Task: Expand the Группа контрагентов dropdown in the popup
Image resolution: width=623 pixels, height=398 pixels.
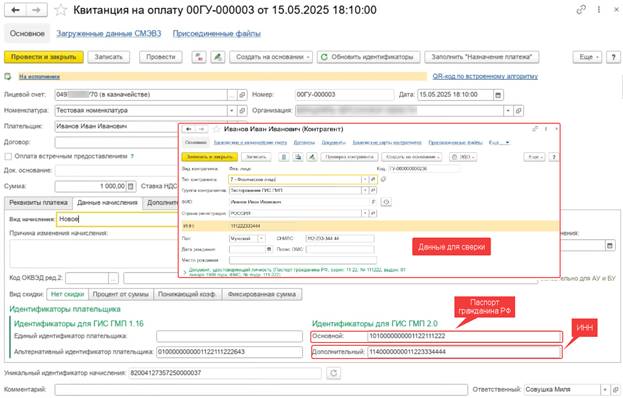Action: (x=365, y=191)
